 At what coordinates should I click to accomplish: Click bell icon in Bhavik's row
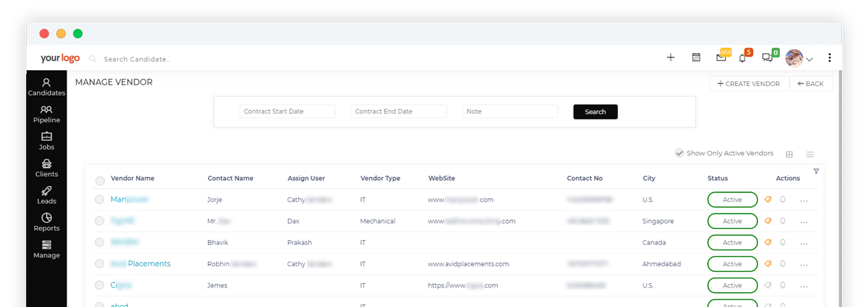click(783, 242)
